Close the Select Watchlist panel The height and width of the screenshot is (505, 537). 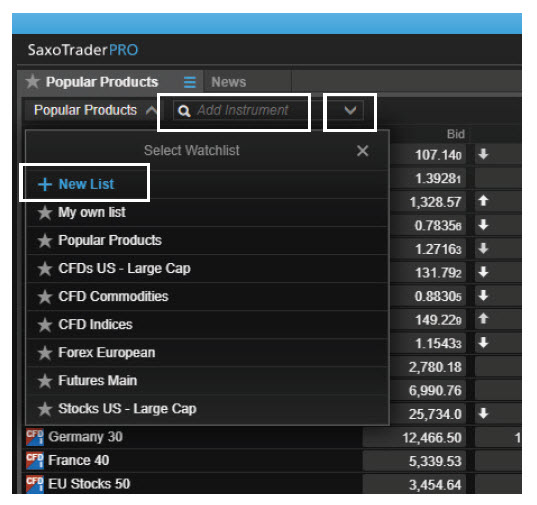tap(362, 151)
